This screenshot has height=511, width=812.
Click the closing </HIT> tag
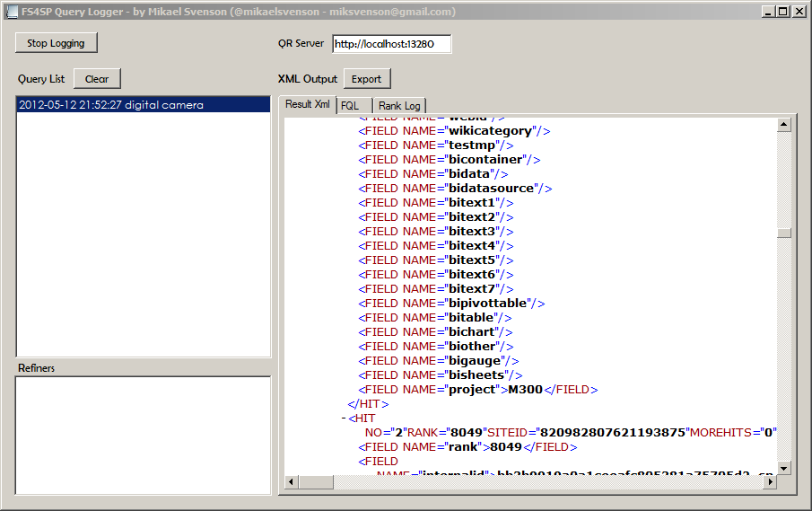368,404
